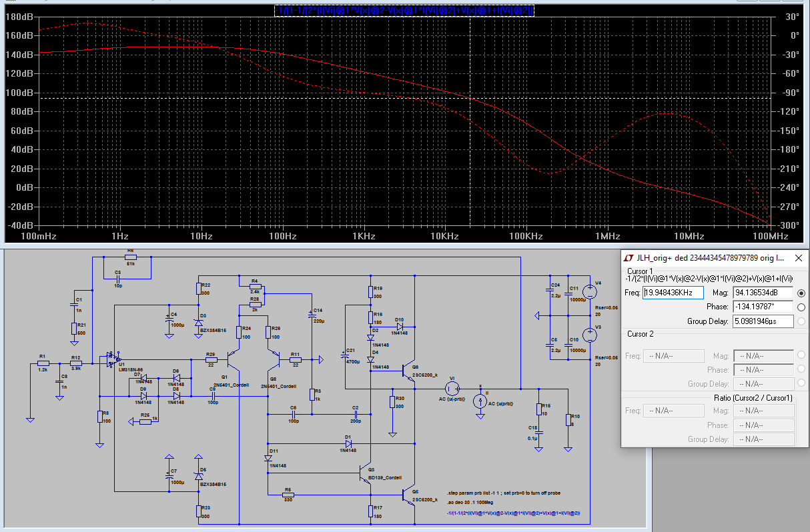
Task: Click the Cursor 1 Mag value field
Action: (x=763, y=293)
